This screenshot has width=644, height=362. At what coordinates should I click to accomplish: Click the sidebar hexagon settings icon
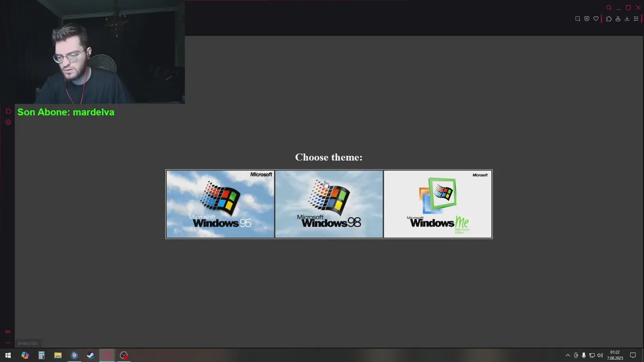[8, 122]
